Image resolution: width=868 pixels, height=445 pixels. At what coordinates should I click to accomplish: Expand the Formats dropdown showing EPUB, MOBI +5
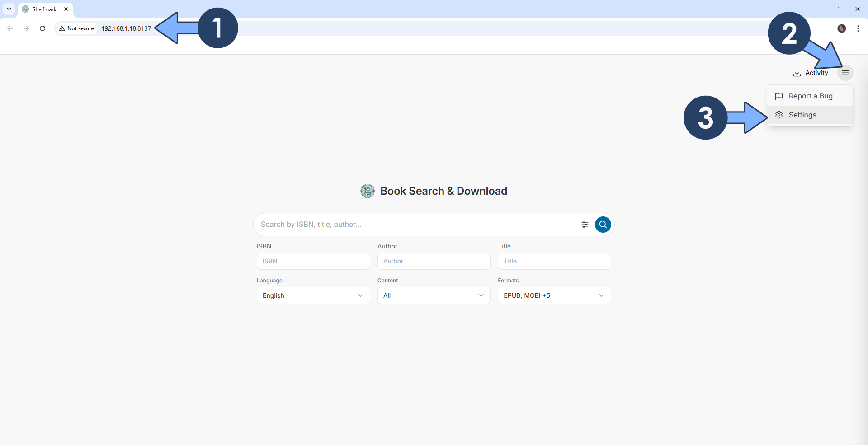(x=554, y=295)
